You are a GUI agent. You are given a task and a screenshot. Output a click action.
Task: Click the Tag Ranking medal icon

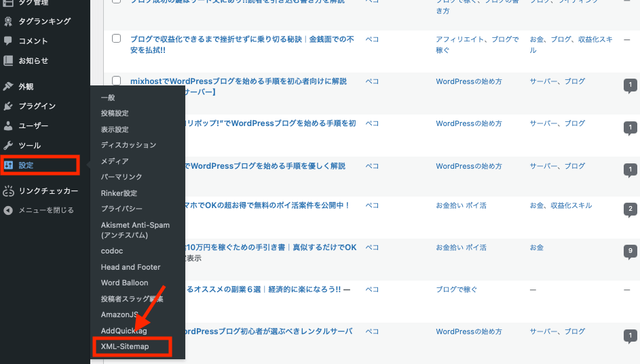click(8, 22)
